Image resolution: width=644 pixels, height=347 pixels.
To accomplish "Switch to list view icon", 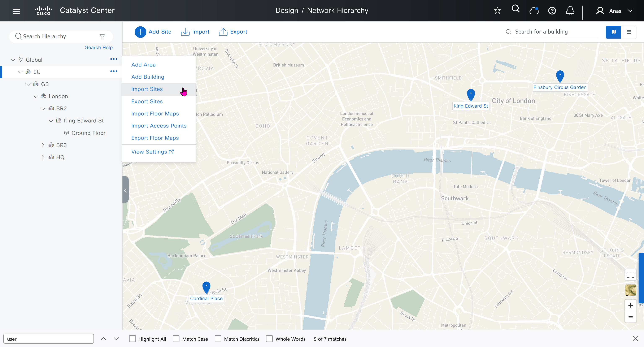I will (629, 32).
